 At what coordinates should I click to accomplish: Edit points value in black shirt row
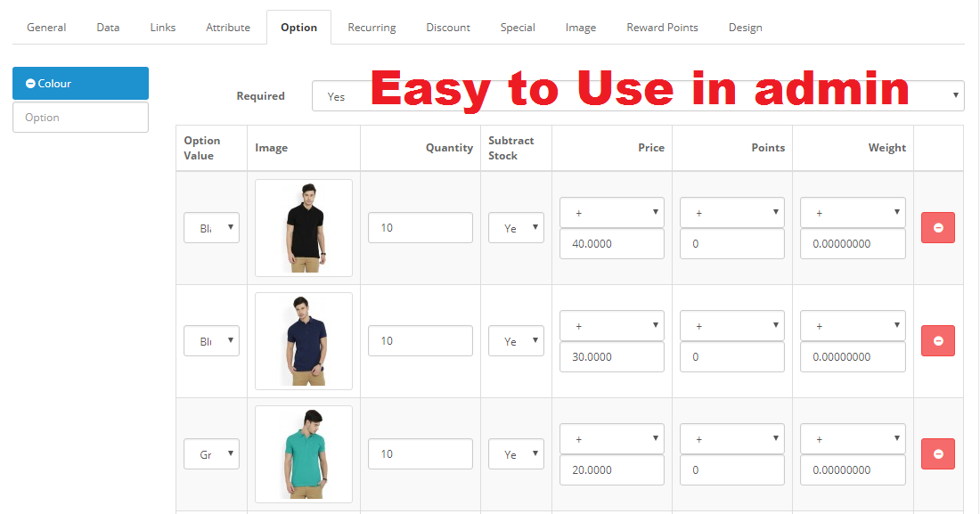click(731, 244)
